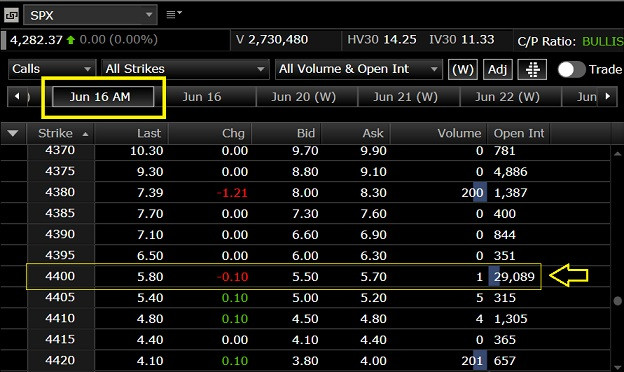Open the chain layout grid icon button
624x372 pixels.
tap(532, 70)
